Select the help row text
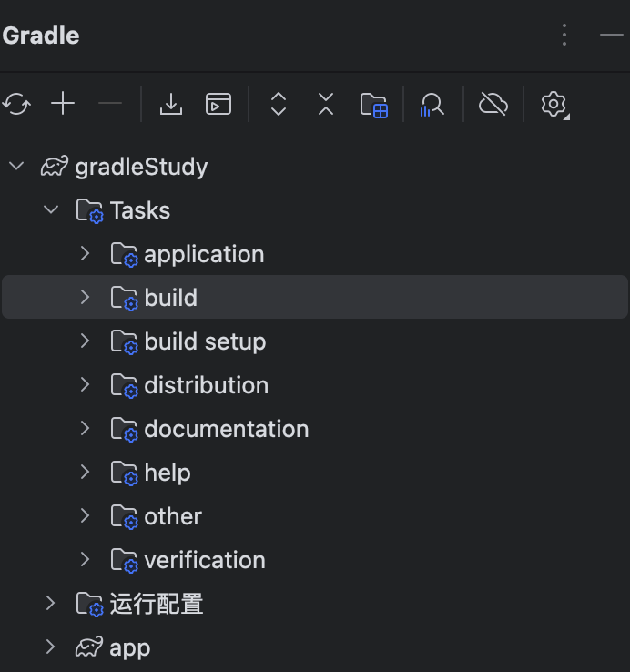 (x=168, y=473)
